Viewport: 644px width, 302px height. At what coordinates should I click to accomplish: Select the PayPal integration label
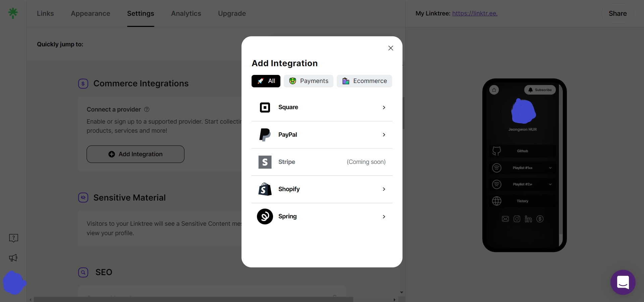tap(288, 135)
